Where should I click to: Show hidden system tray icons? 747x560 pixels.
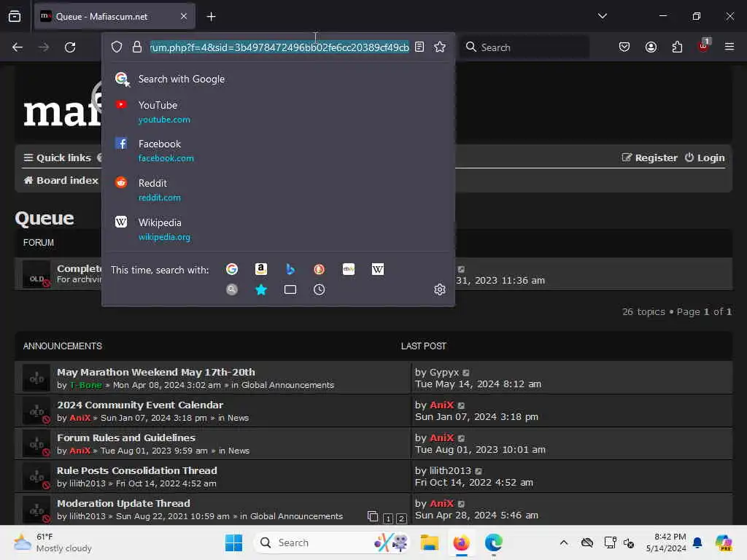coord(564,542)
